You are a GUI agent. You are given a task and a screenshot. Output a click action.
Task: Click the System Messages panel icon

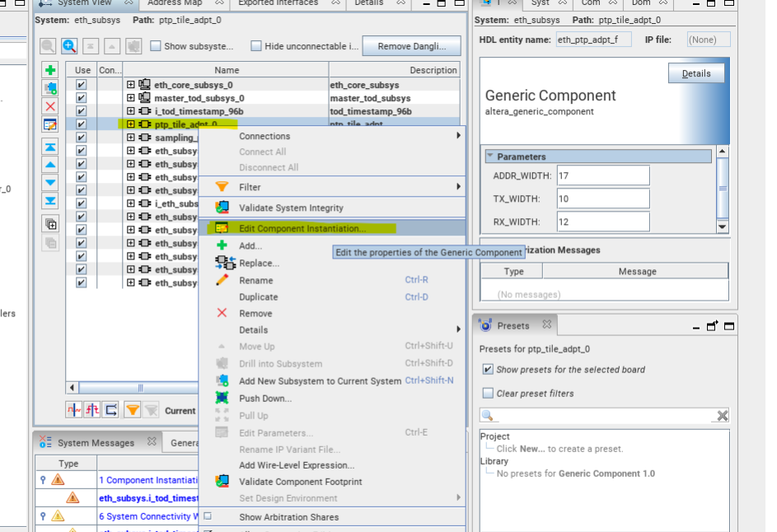pyautogui.click(x=45, y=442)
